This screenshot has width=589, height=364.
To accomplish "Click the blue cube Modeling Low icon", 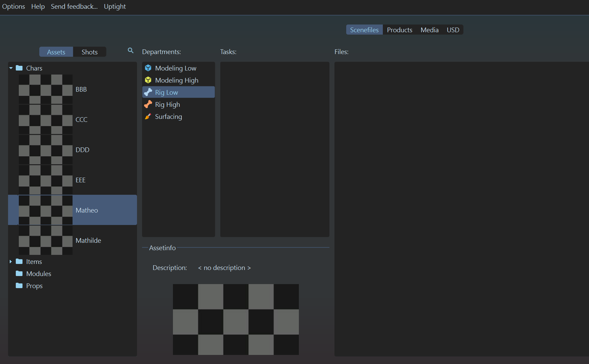I will [148, 68].
